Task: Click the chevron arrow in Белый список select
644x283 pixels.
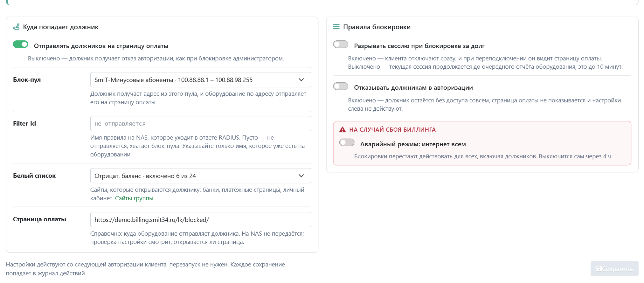Action: point(301,176)
